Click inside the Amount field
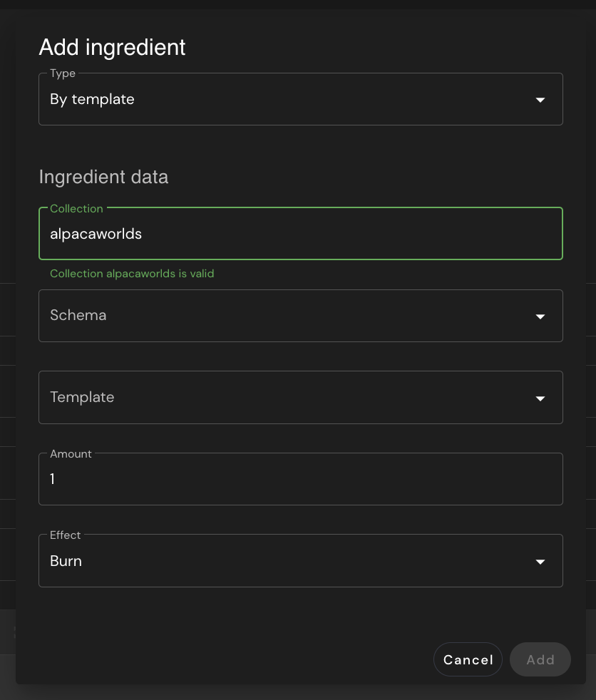Screen dimensions: 596x700 point(300,478)
